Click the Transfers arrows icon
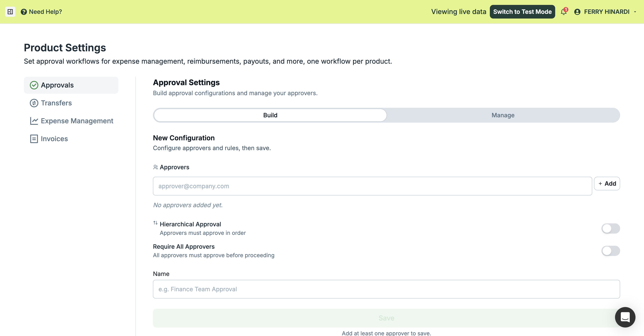This screenshot has height=336, width=644. click(34, 103)
